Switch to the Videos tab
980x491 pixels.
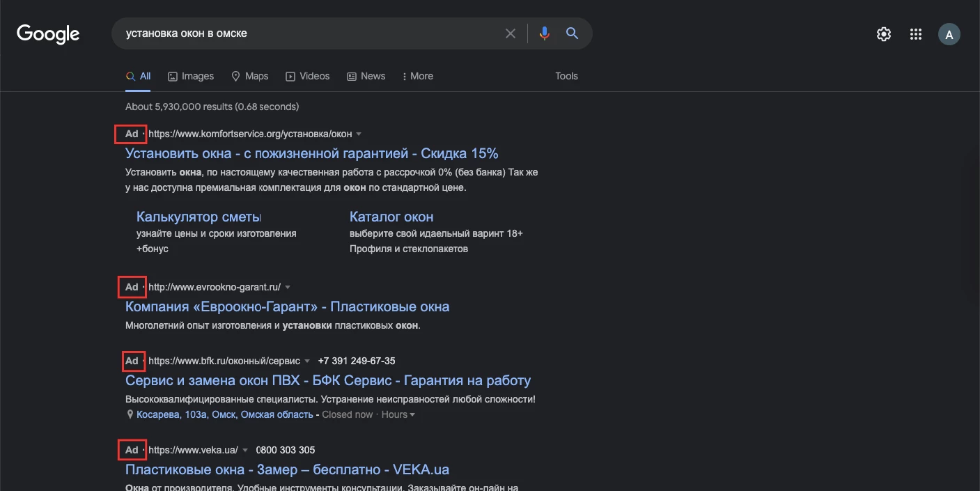pos(307,76)
